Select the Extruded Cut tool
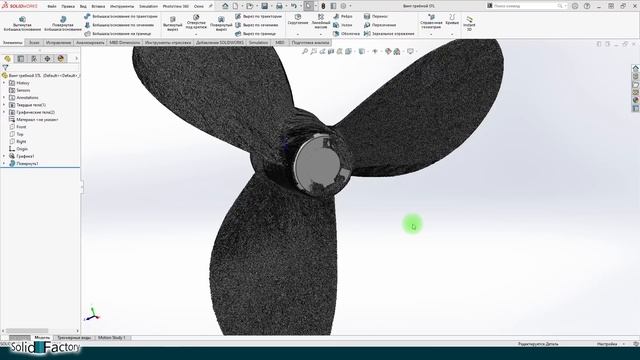The height and width of the screenshot is (360, 640). coord(173,24)
